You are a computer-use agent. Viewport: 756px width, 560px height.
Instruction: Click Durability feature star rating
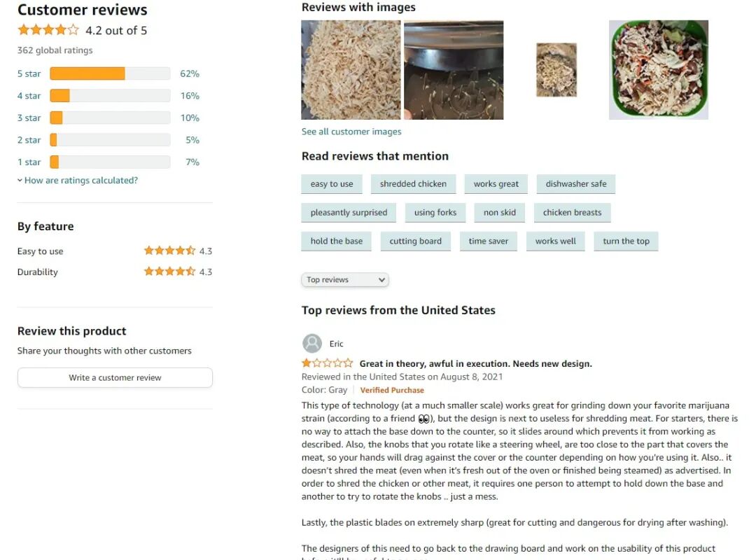[169, 271]
